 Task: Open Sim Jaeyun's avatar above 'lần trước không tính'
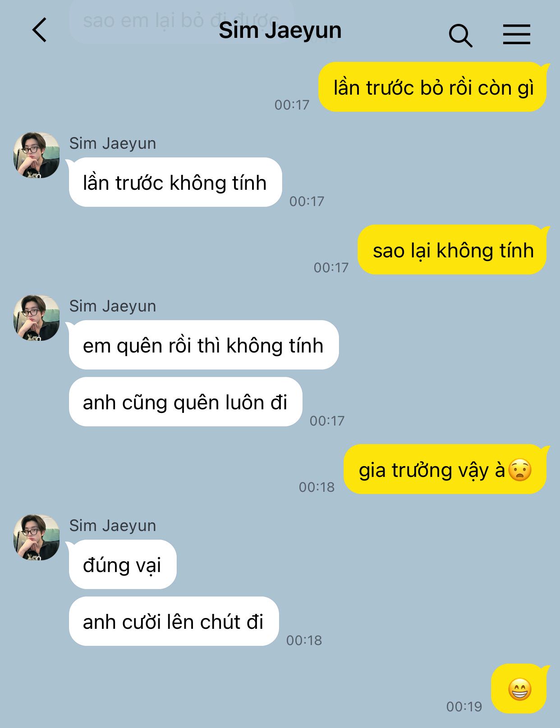(37, 155)
